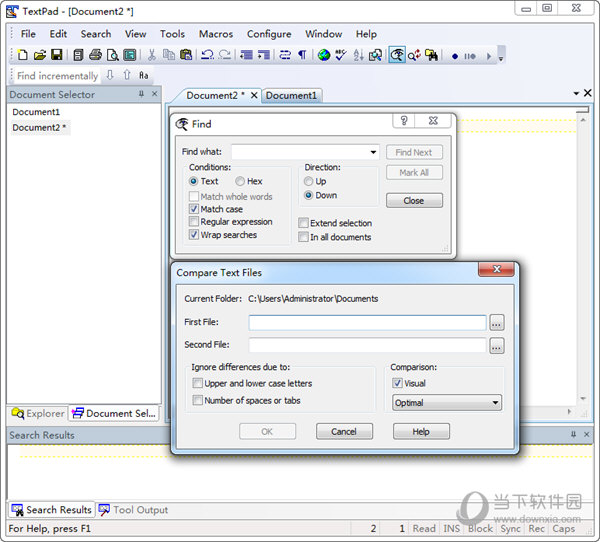Select the Down direction radio button

click(308, 195)
